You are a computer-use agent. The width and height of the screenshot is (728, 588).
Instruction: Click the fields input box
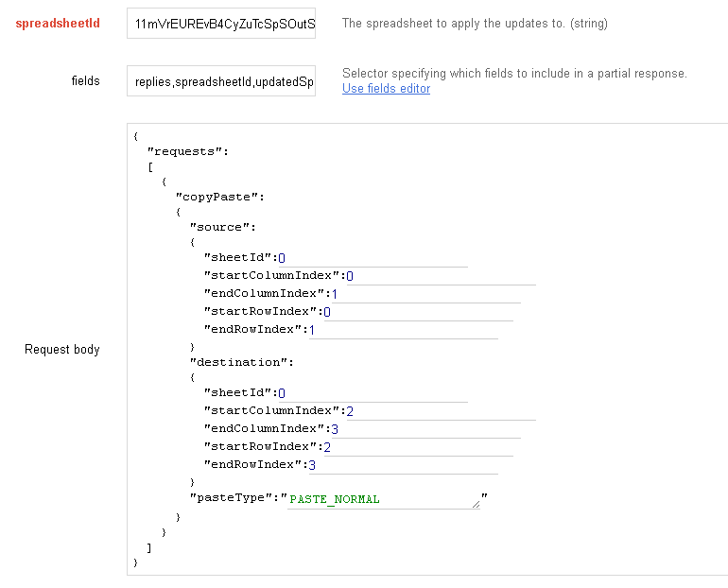(221, 81)
